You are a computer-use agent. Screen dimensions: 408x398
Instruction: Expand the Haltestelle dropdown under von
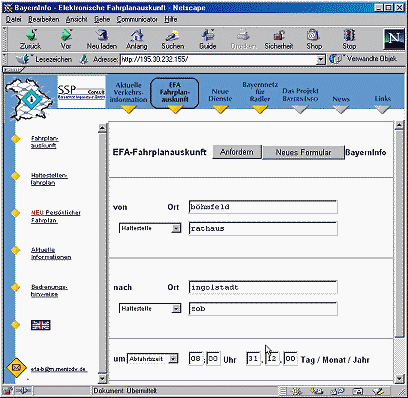pyautogui.click(x=176, y=228)
